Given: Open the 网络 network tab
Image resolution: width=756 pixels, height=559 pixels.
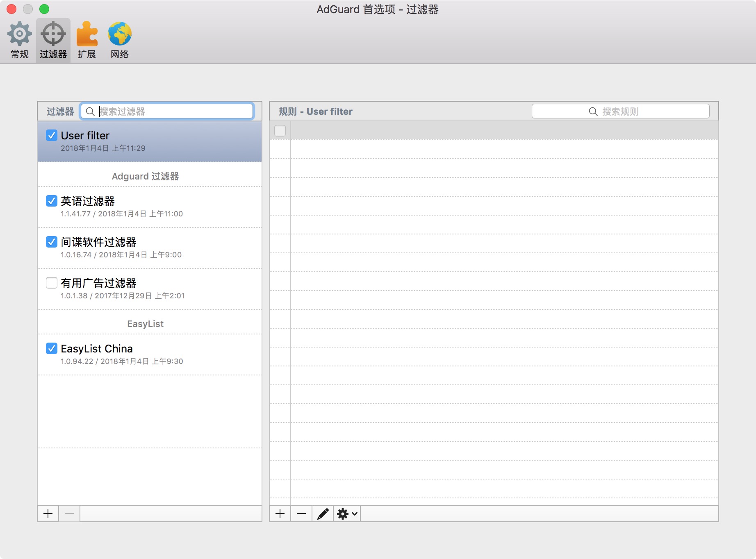Looking at the screenshot, I should pos(120,41).
